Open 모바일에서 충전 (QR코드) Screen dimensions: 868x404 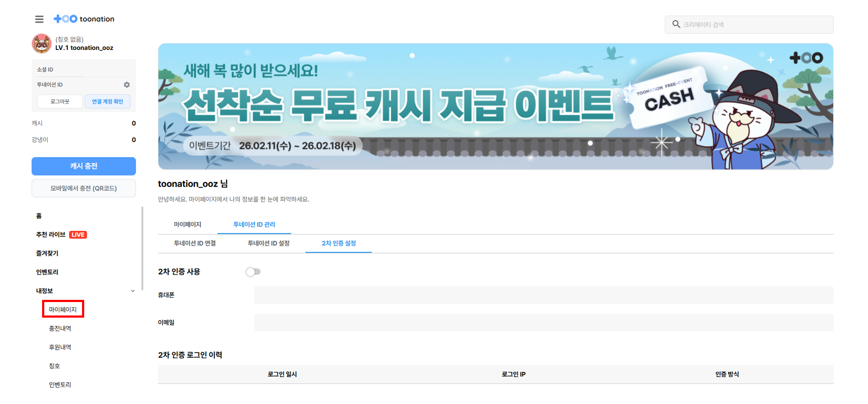pos(83,188)
